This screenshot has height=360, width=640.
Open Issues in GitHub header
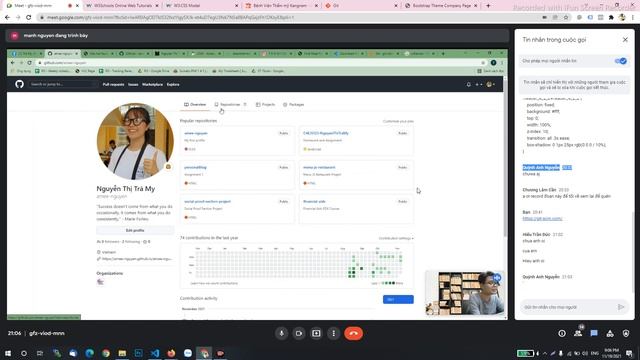(x=133, y=84)
